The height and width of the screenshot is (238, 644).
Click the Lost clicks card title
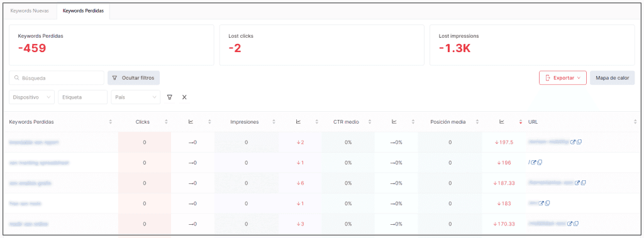[x=241, y=36]
